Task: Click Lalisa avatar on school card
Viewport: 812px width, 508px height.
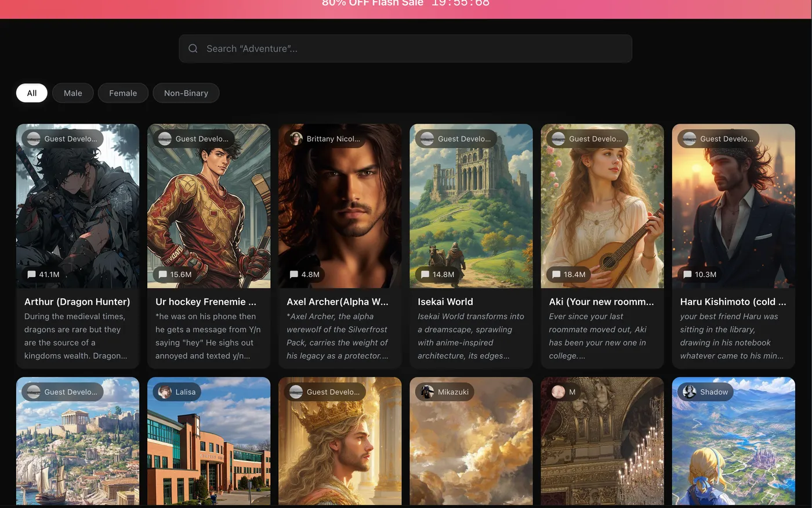Action: pos(165,392)
